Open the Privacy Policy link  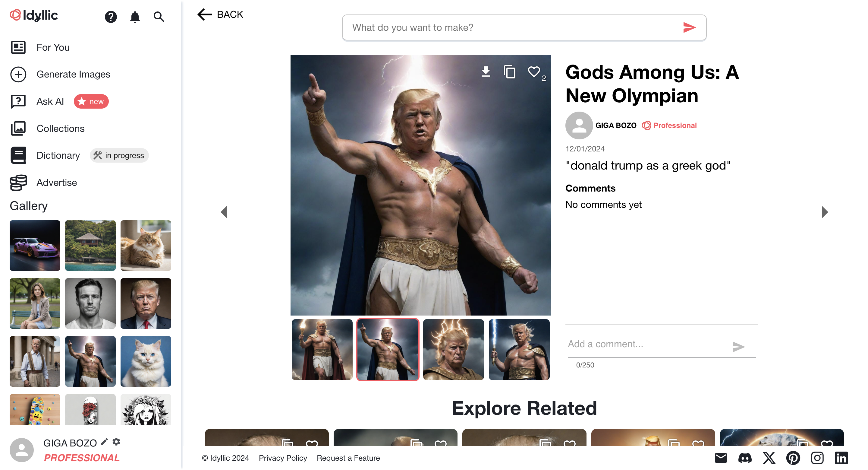[283, 458]
